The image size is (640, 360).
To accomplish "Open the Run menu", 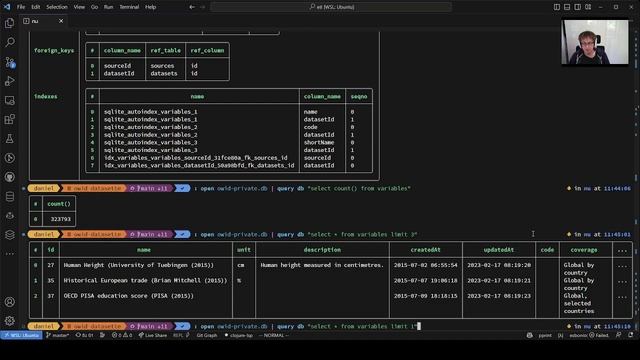I will [108, 7].
